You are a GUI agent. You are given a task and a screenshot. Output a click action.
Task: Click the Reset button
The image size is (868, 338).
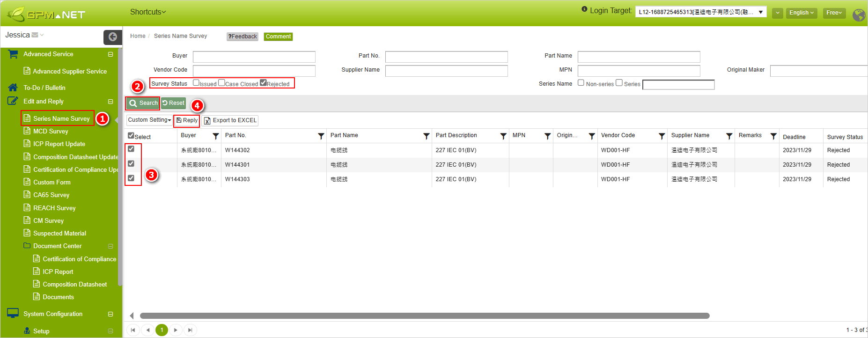[174, 103]
